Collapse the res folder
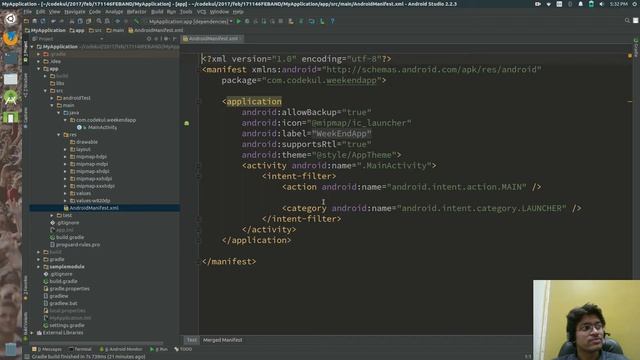 (58, 135)
